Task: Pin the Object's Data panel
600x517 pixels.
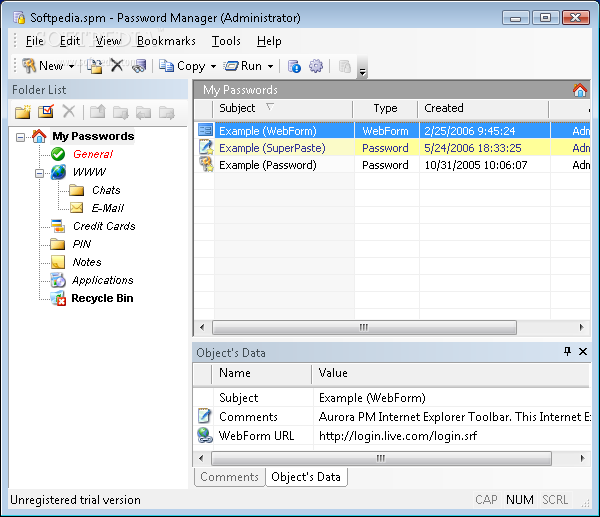Action: coord(567,351)
